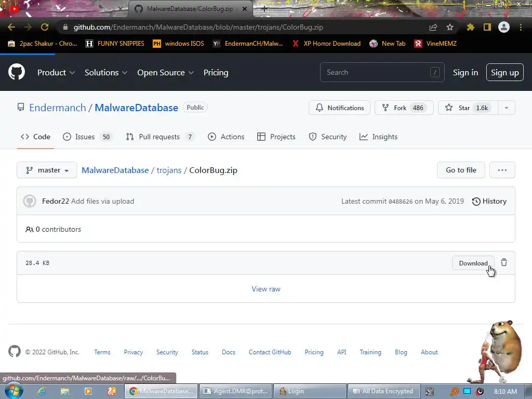Screen dimensions: 532x399
Task: Expand the Product dropdown menu
Action: [x=56, y=73]
